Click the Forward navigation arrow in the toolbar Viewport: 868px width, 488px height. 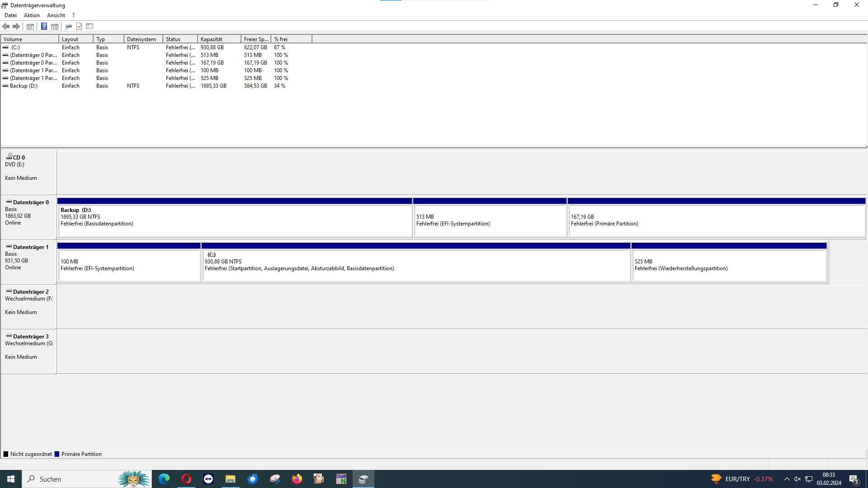pos(17,26)
